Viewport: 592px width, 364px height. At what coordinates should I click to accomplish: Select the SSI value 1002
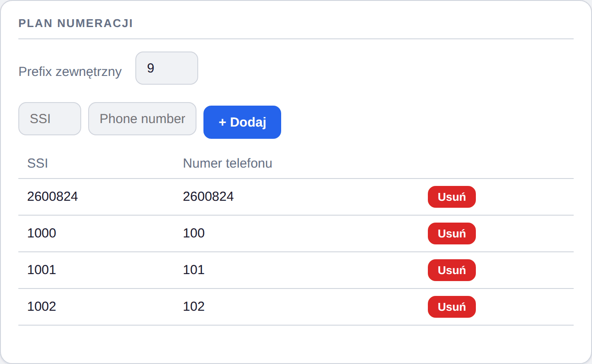[x=41, y=306]
